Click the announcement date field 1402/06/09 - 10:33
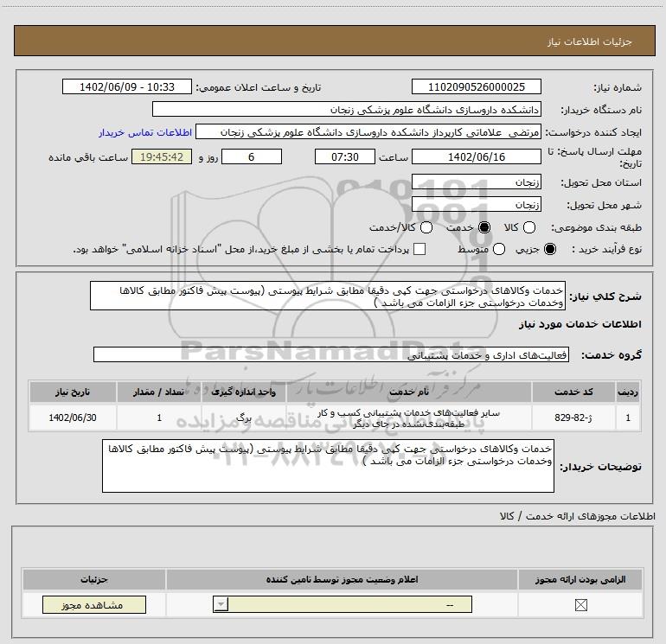 [127, 86]
